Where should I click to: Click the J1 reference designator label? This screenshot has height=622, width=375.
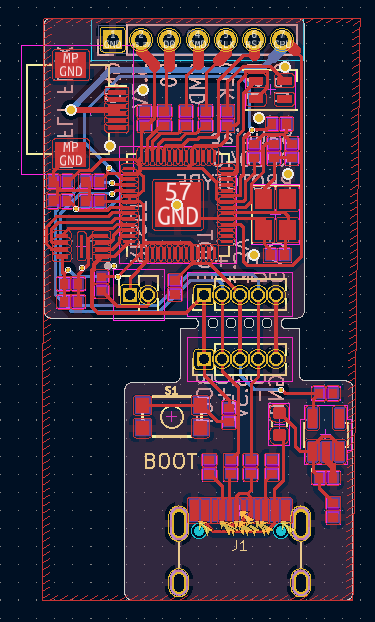(x=240, y=546)
